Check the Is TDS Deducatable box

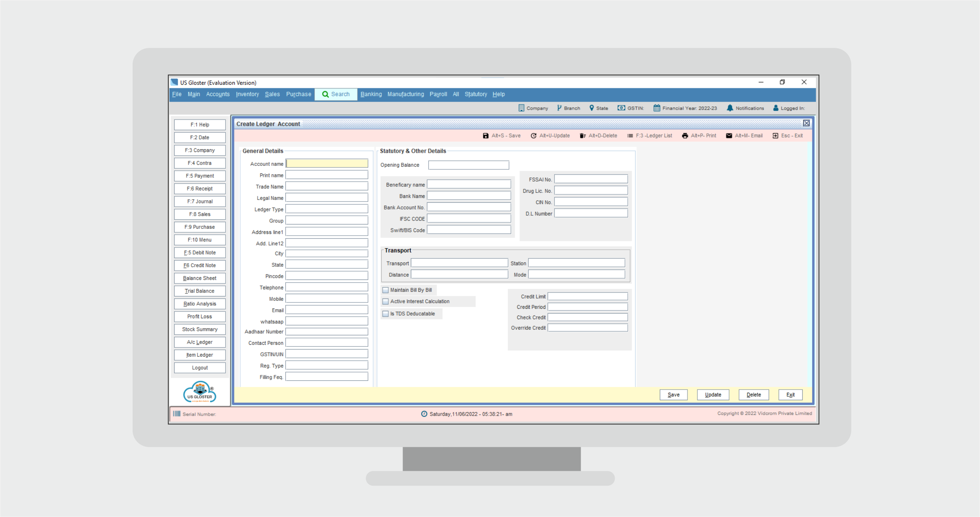point(386,314)
